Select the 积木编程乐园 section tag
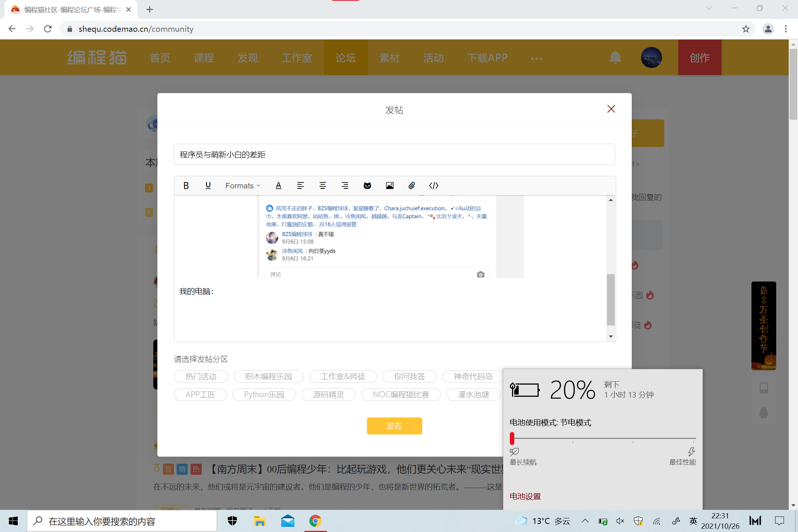798x532 pixels. pos(269,376)
